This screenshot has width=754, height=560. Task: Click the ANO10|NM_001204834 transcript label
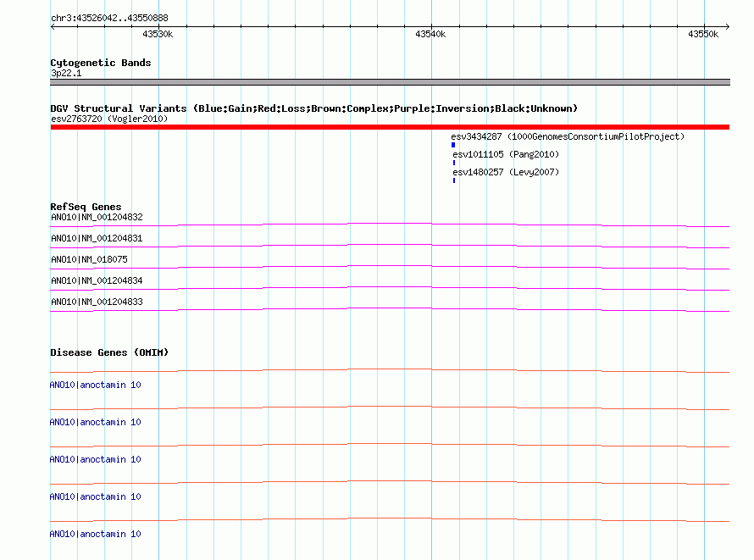pos(97,280)
